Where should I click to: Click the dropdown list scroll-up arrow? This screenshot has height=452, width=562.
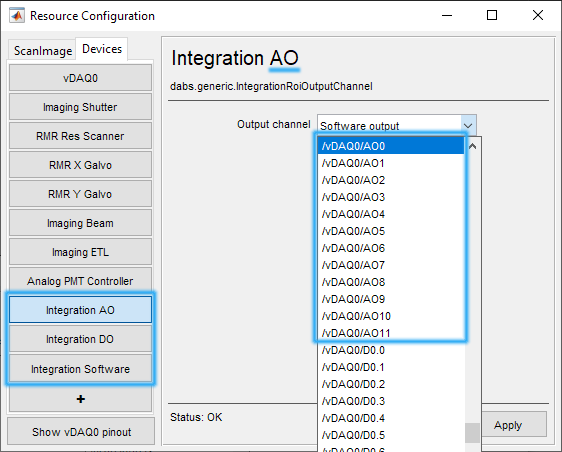(x=472, y=146)
